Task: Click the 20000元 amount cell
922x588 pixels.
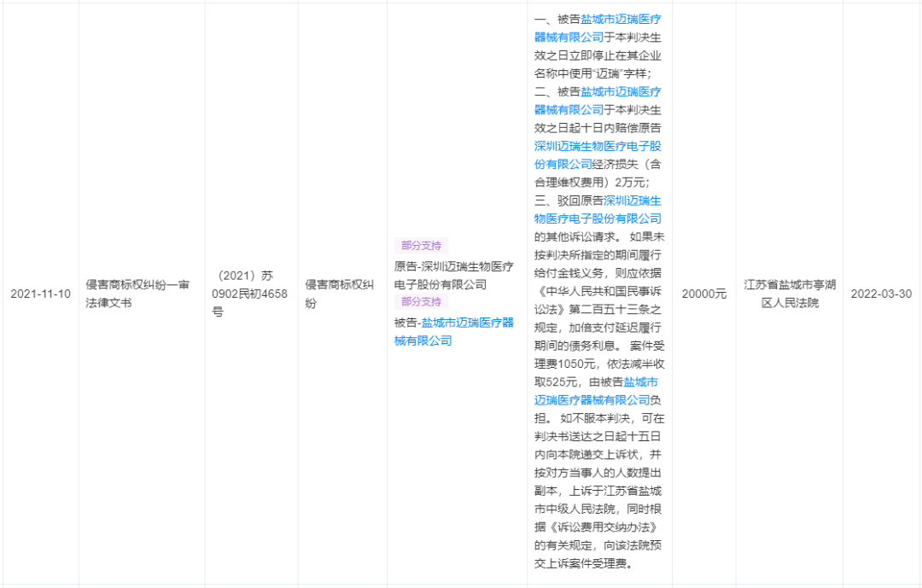Action: 703,294
